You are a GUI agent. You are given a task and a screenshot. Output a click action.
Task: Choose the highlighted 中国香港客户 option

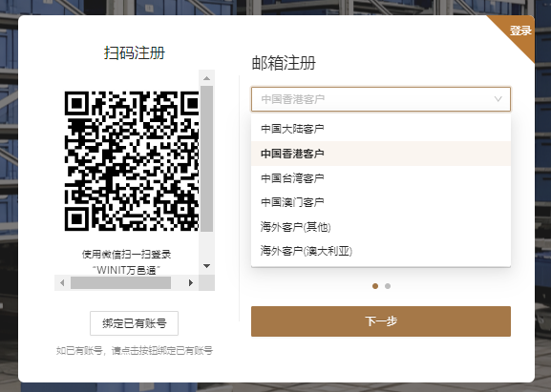pyautogui.click(x=381, y=154)
